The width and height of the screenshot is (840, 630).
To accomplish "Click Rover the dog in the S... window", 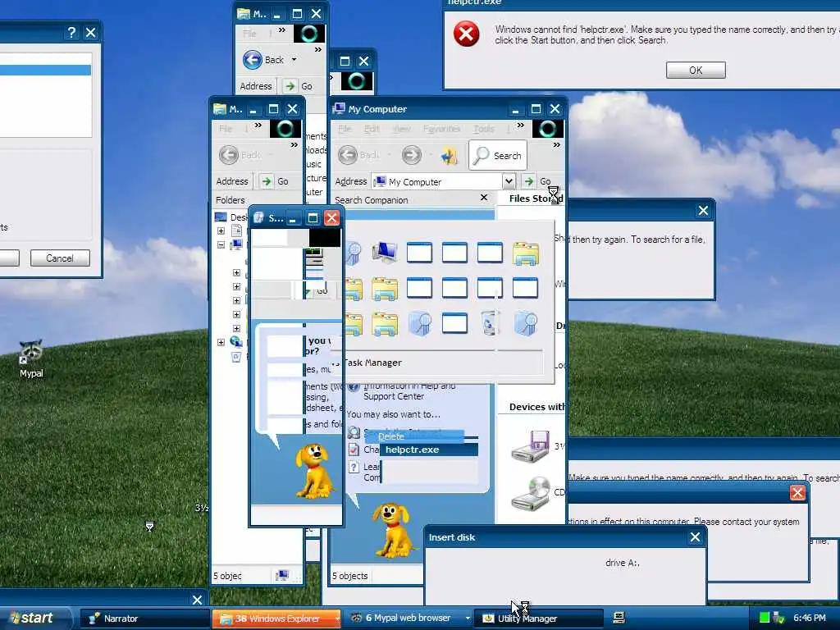I will tap(314, 471).
